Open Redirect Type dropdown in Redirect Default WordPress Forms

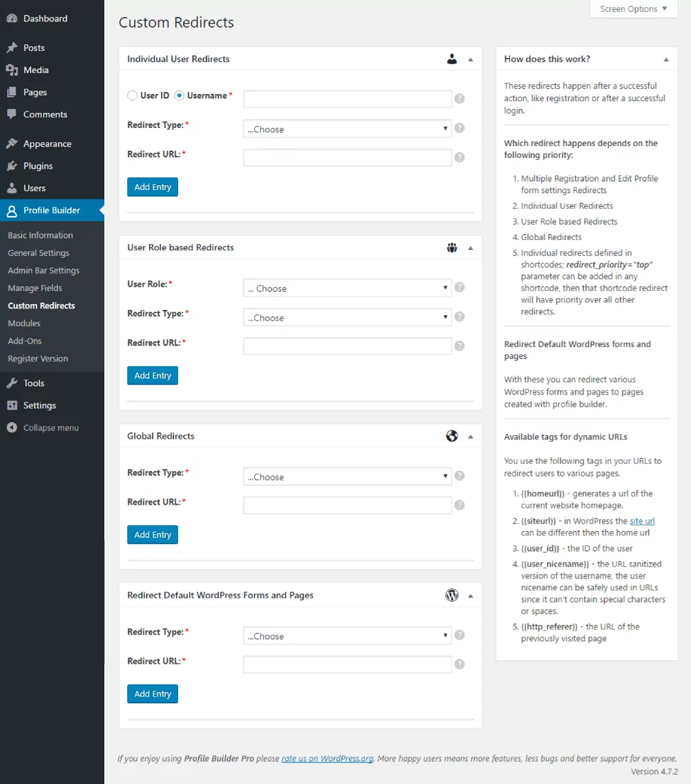[x=347, y=635]
